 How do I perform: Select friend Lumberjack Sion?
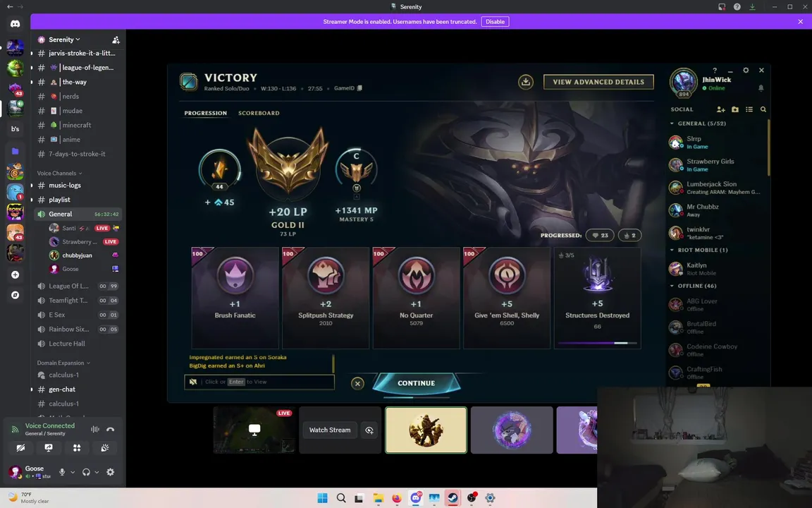[x=717, y=188]
